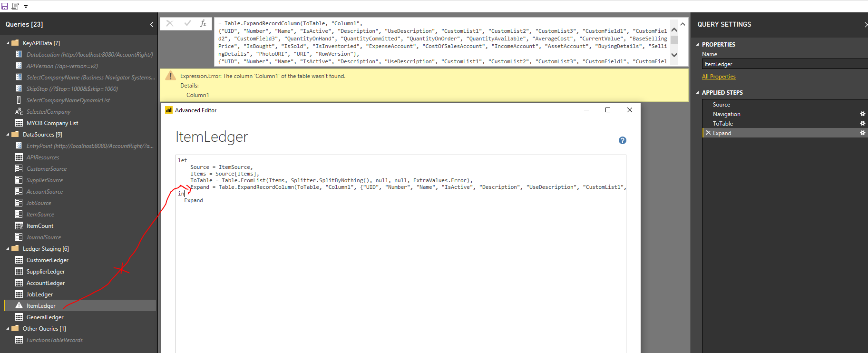Open settings gear for Expand step
Image resolution: width=868 pixels, height=353 pixels.
tap(862, 133)
